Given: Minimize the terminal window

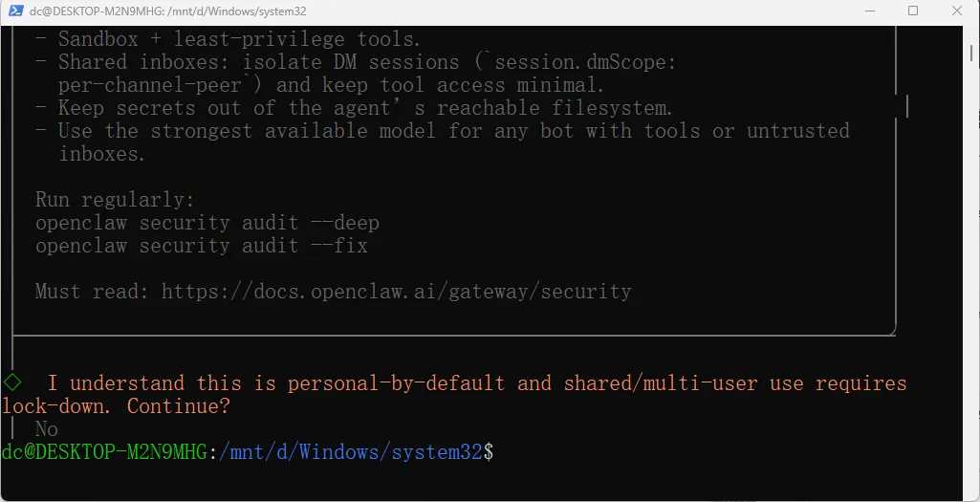Looking at the screenshot, I should 869,11.
